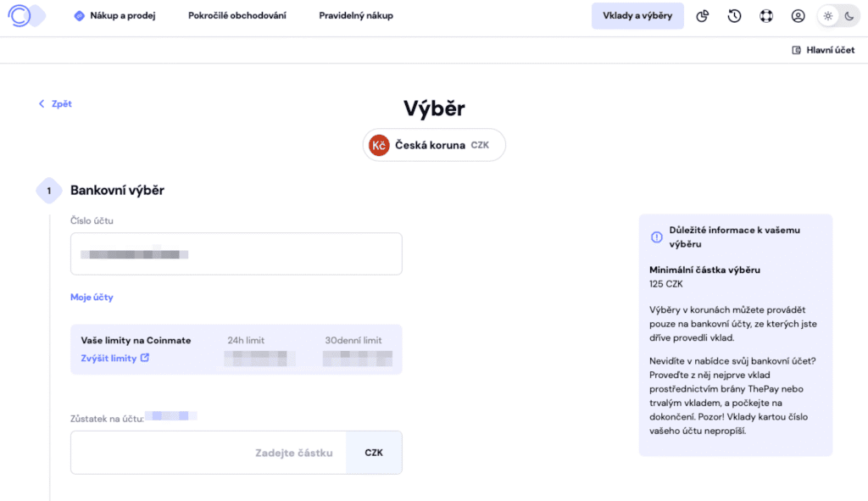Open the transaction history clock icon
The height and width of the screenshot is (501, 868).
(735, 16)
